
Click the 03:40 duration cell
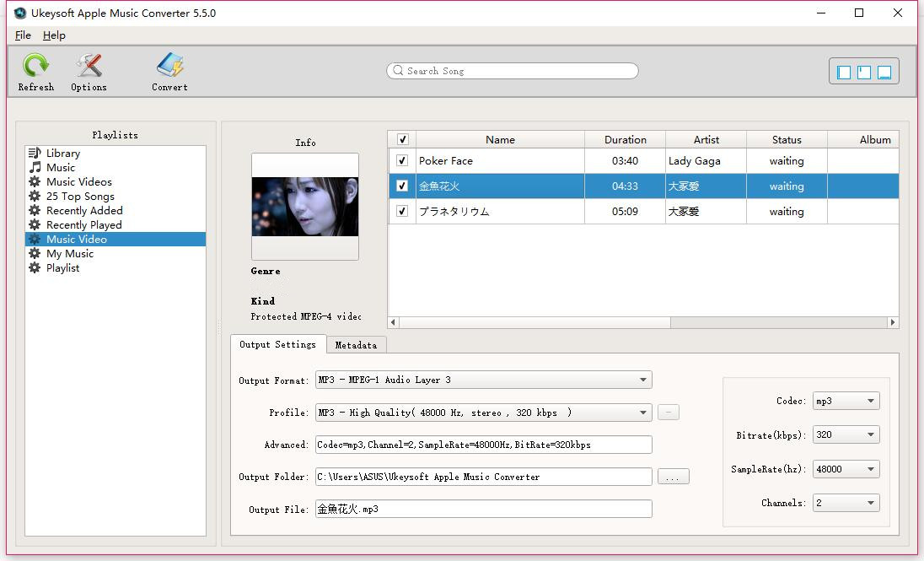(625, 160)
